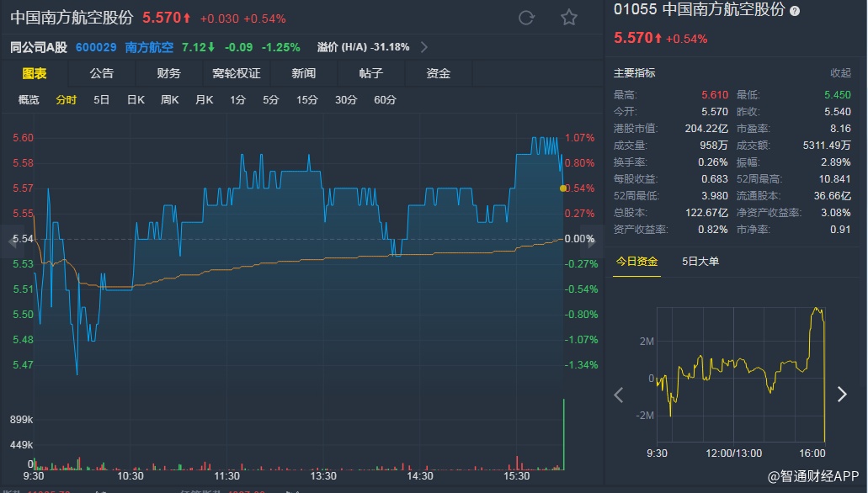Switch to 5日大单 view
This screenshot has width=868, height=493.
click(x=700, y=262)
